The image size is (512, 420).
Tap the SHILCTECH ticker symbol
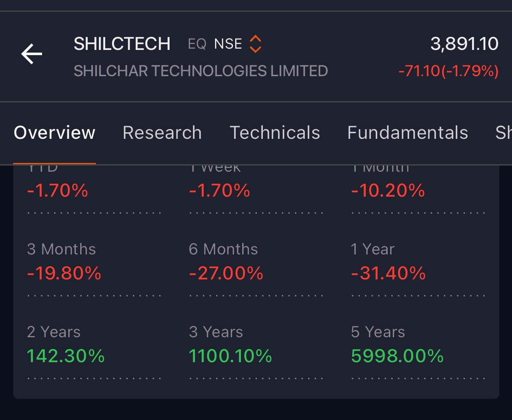(122, 44)
